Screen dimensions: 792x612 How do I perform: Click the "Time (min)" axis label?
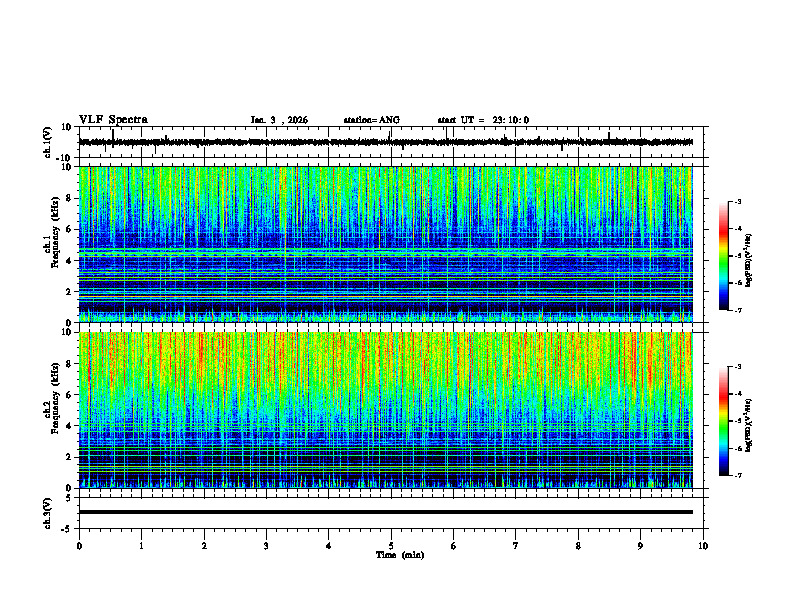(x=400, y=555)
